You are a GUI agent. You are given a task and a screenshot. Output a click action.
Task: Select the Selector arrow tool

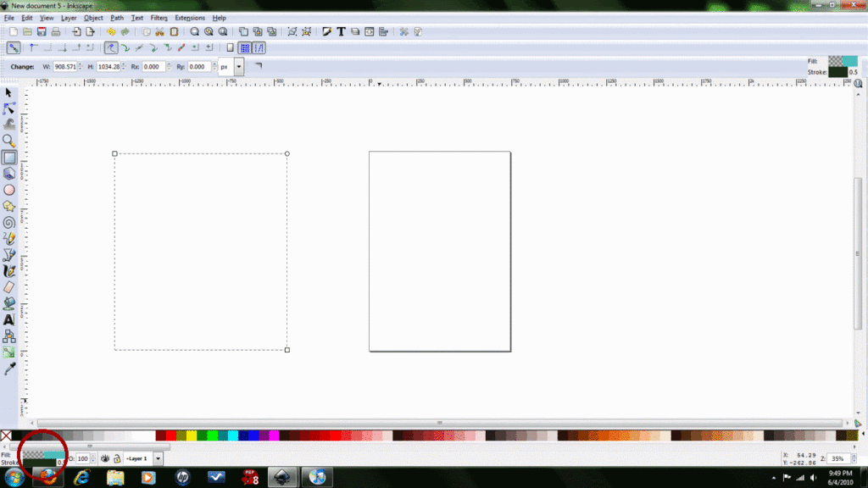point(8,92)
